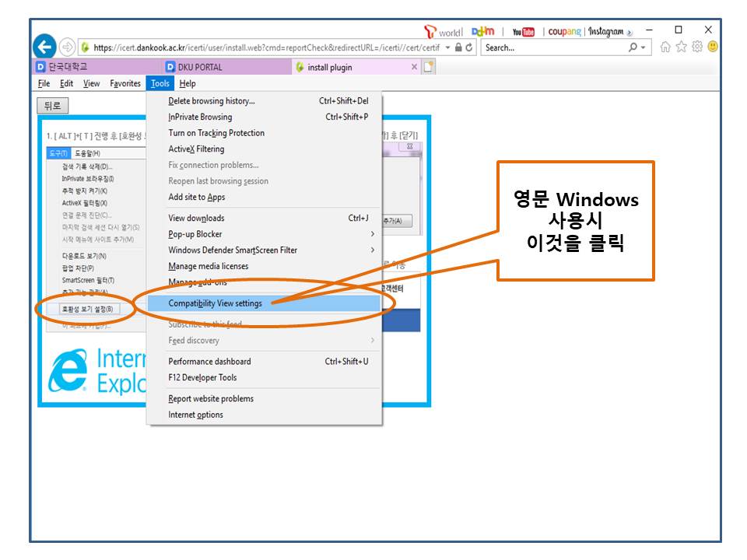Expand the search provider dropdown arrow

click(642, 47)
